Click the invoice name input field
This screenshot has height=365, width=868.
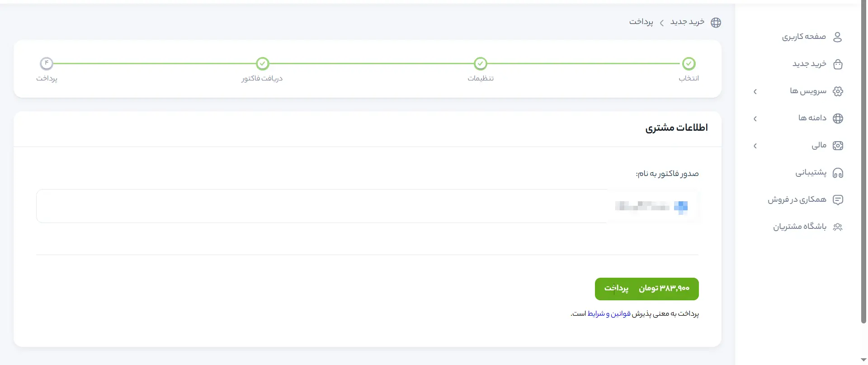368,206
